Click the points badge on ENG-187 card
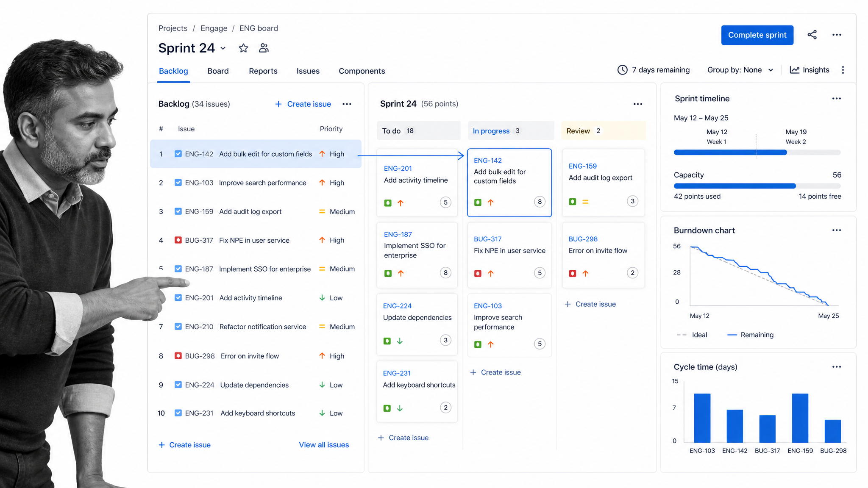Viewport: 868px width, 488px height. 445,273
